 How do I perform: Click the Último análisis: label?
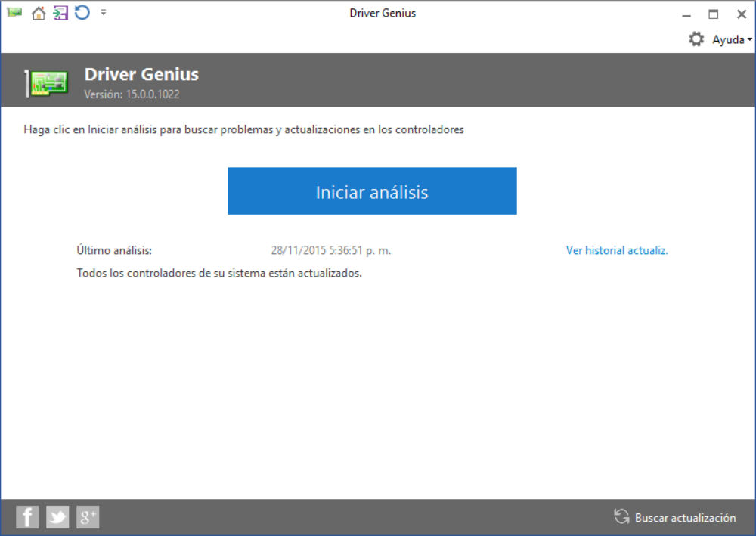[x=114, y=250]
